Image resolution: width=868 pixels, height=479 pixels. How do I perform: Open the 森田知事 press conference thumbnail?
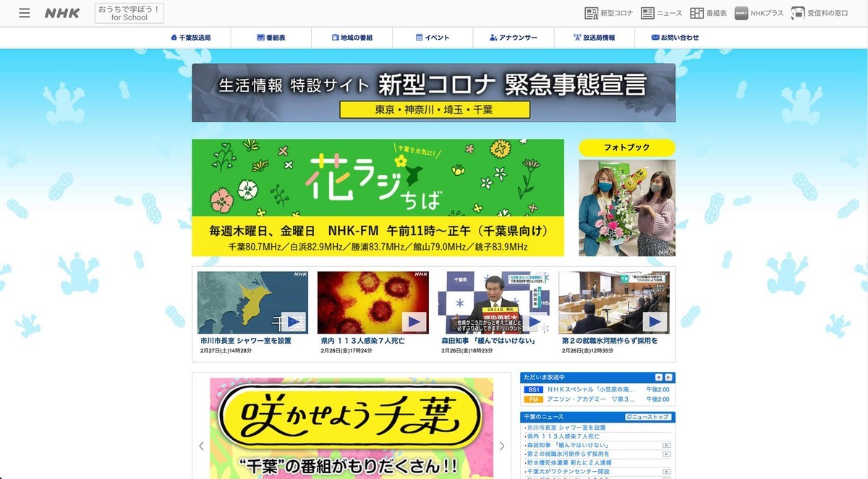coord(493,302)
